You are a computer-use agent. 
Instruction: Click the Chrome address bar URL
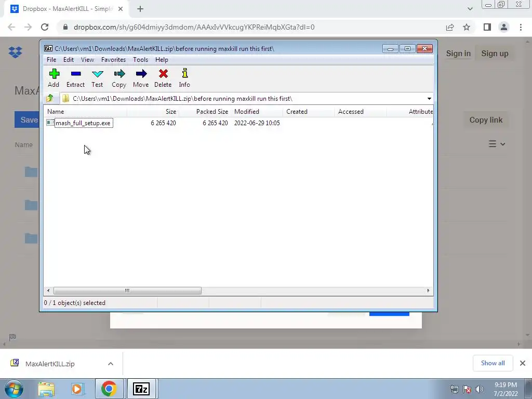click(194, 27)
